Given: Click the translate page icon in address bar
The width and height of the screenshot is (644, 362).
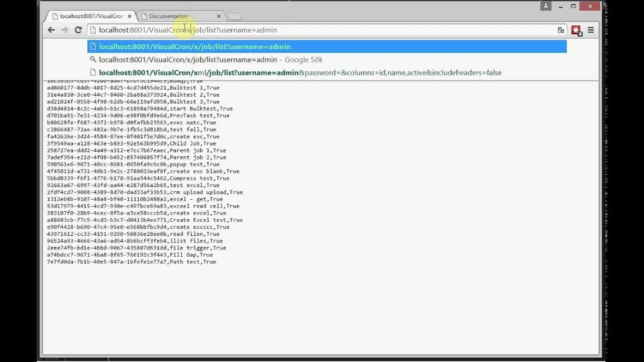Looking at the screenshot, I should (561, 30).
